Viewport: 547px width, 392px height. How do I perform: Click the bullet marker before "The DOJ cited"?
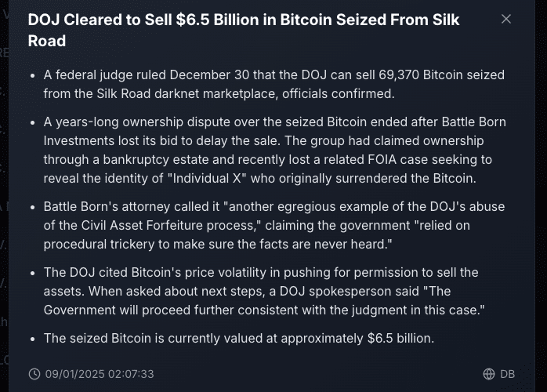[32, 274]
